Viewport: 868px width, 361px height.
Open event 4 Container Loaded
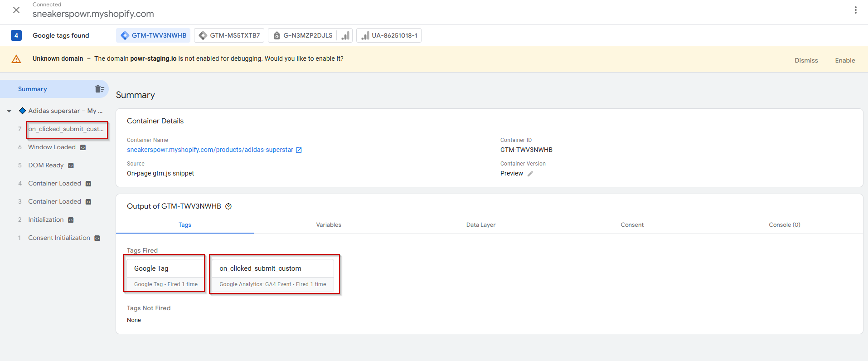[54, 183]
